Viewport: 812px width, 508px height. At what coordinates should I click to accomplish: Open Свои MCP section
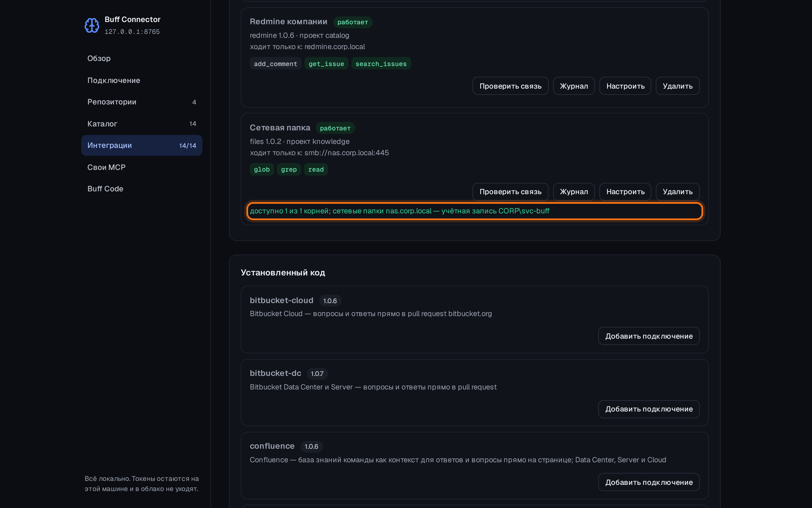click(x=142, y=167)
